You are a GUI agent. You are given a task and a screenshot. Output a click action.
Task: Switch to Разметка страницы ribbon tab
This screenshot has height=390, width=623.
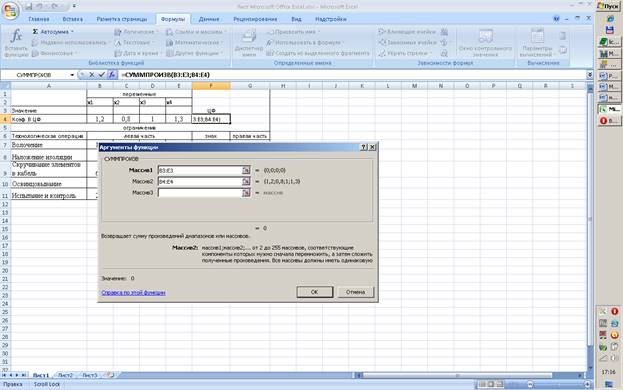[122, 19]
